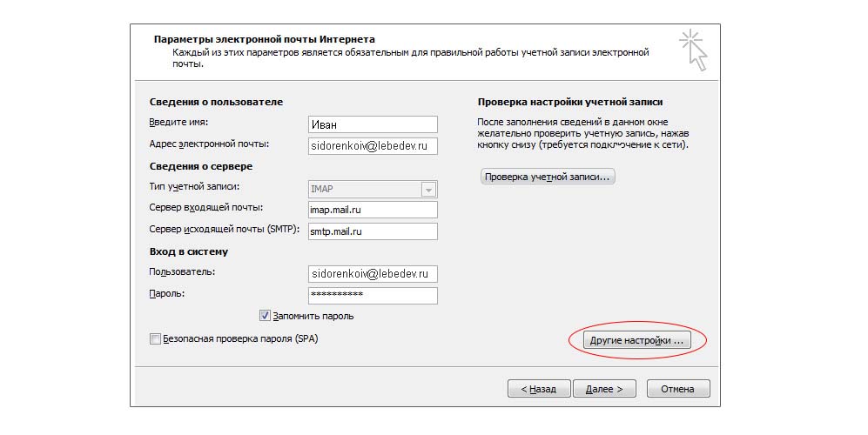868x435 pixels.
Task: Click the wizard cursor icon in the header
Action: 694,49
